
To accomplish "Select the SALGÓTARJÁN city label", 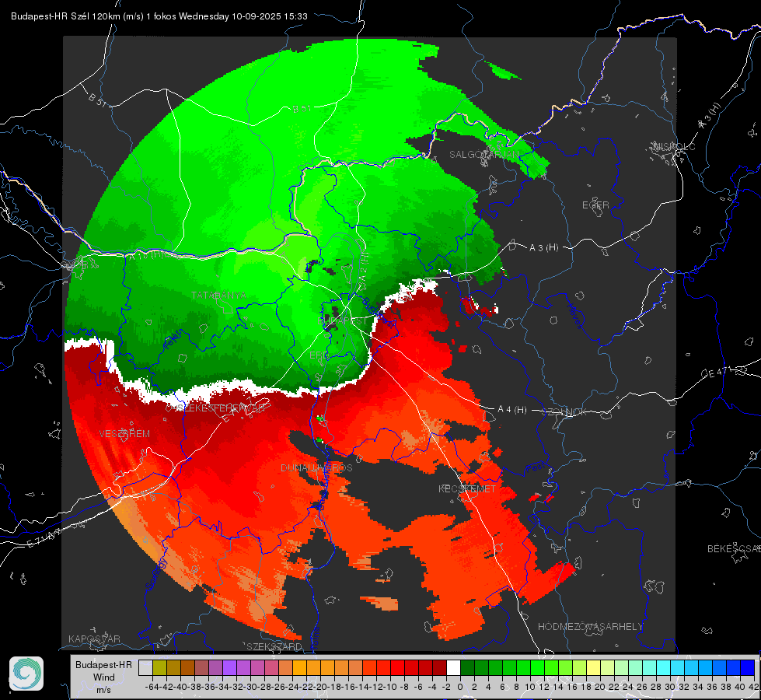I will pyautogui.click(x=483, y=155).
